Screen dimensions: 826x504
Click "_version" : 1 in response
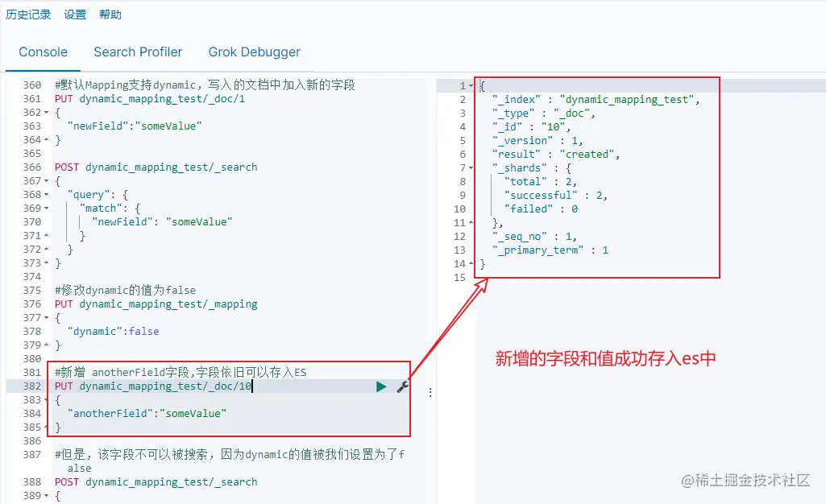(x=538, y=140)
